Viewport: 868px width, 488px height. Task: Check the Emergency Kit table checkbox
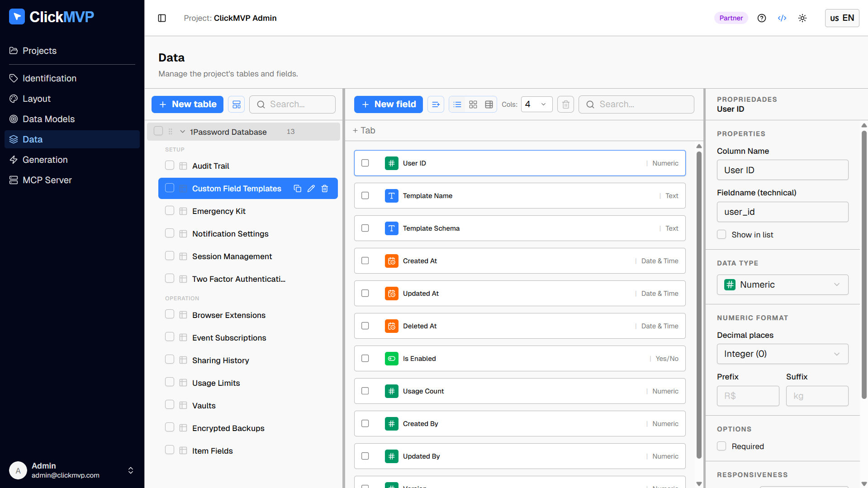[170, 211]
